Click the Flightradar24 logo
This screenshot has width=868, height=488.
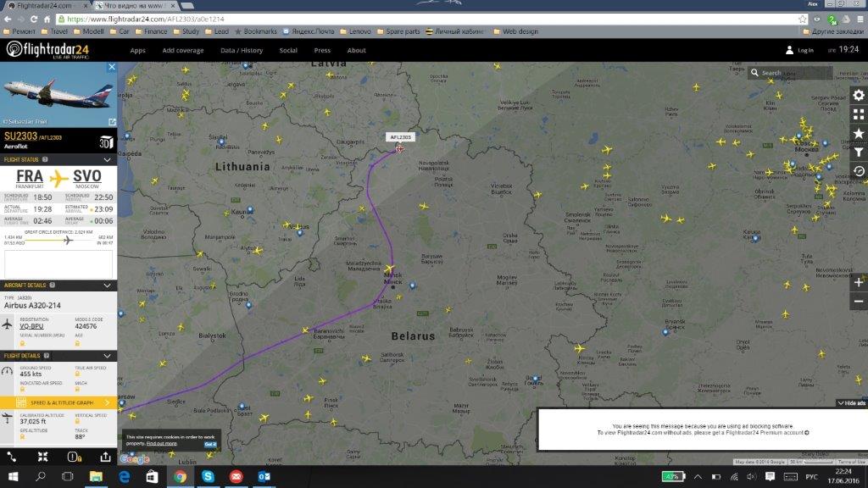point(47,50)
